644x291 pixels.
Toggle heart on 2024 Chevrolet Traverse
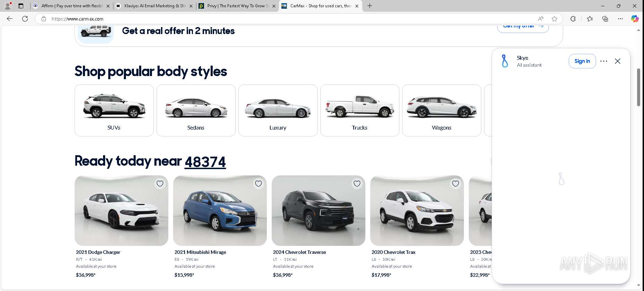357,184
